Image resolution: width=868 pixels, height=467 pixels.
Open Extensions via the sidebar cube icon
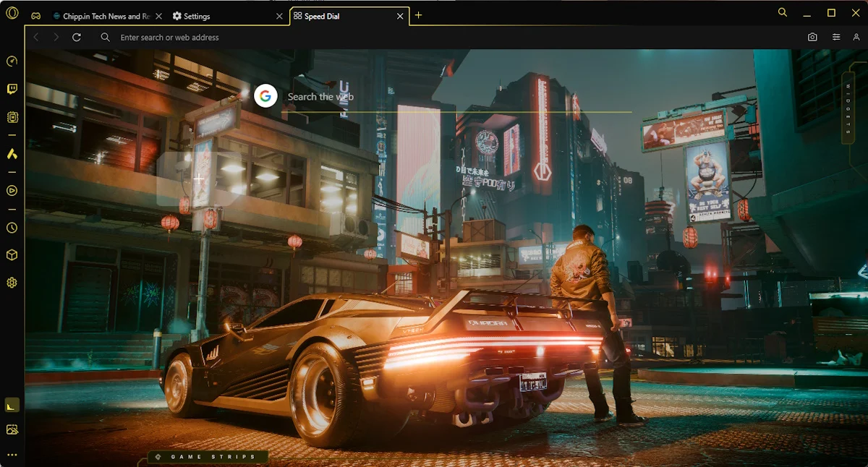coord(12,255)
